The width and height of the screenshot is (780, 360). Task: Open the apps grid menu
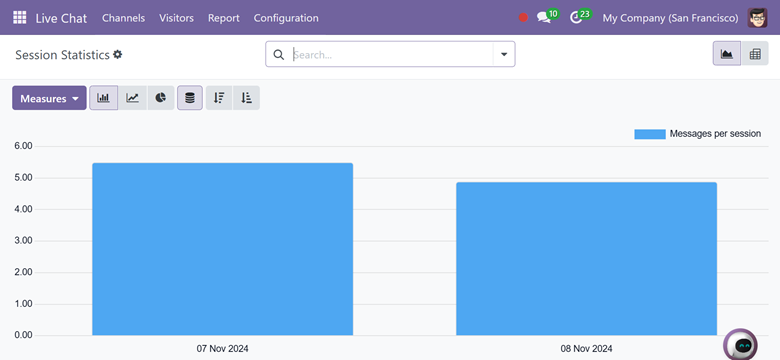(19, 18)
